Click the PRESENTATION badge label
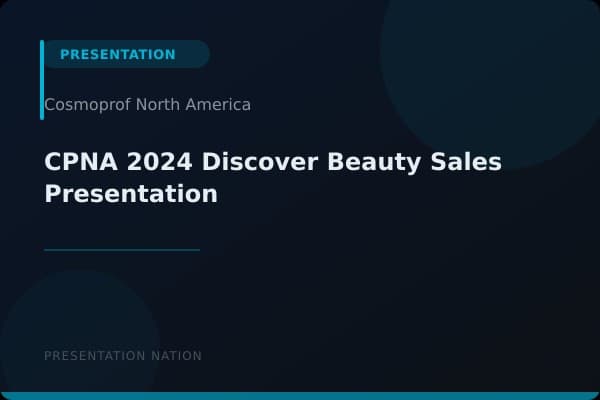Image resolution: width=600 pixels, height=400 pixels. pos(118,54)
